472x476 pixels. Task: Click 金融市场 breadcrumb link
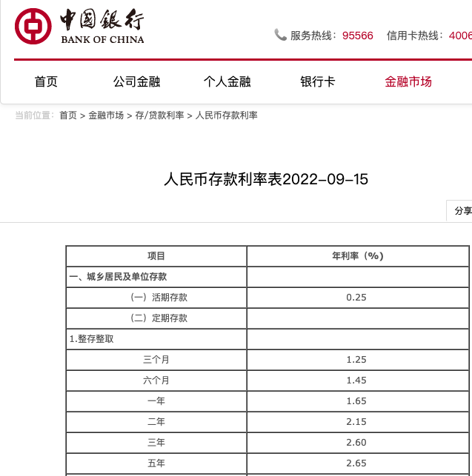(x=106, y=115)
